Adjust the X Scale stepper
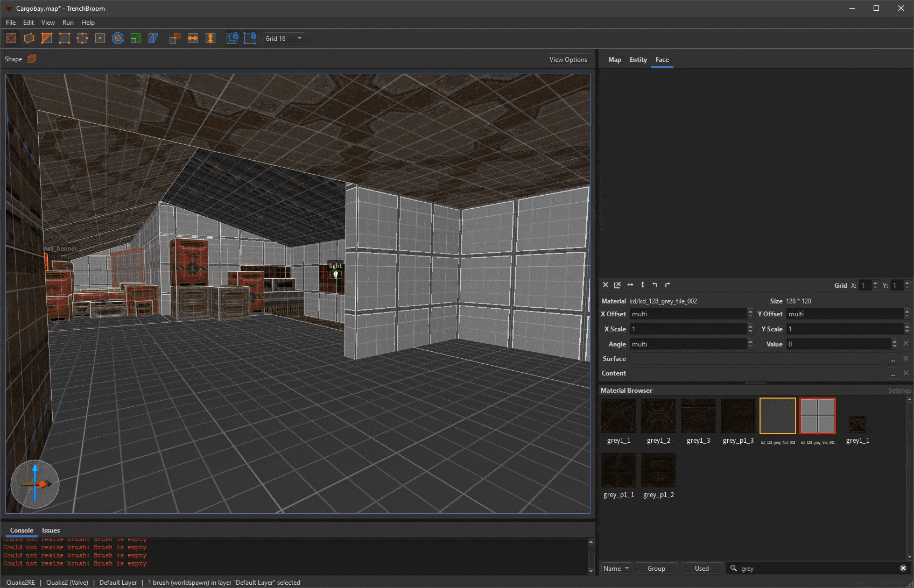Screen dimensions: 914x588 (x=750, y=329)
